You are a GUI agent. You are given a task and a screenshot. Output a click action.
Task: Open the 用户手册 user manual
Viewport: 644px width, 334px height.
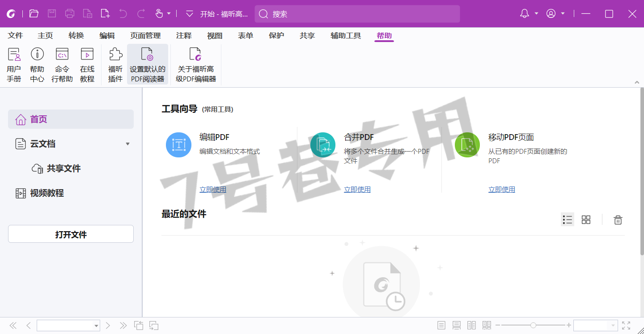tap(14, 65)
